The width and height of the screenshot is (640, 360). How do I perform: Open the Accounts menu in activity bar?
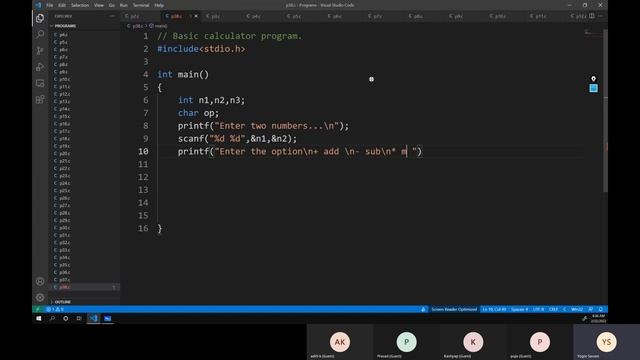click(40, 281)
